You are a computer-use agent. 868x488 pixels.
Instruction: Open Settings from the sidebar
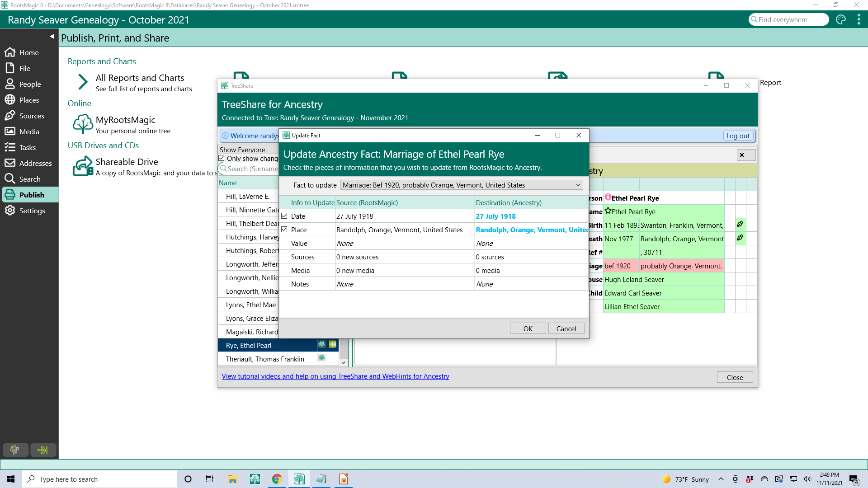[29, 211]
